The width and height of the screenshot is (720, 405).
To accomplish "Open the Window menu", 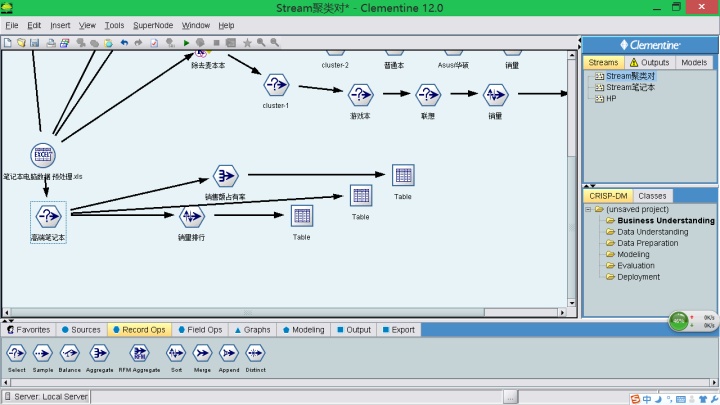I will click(196, 25).
